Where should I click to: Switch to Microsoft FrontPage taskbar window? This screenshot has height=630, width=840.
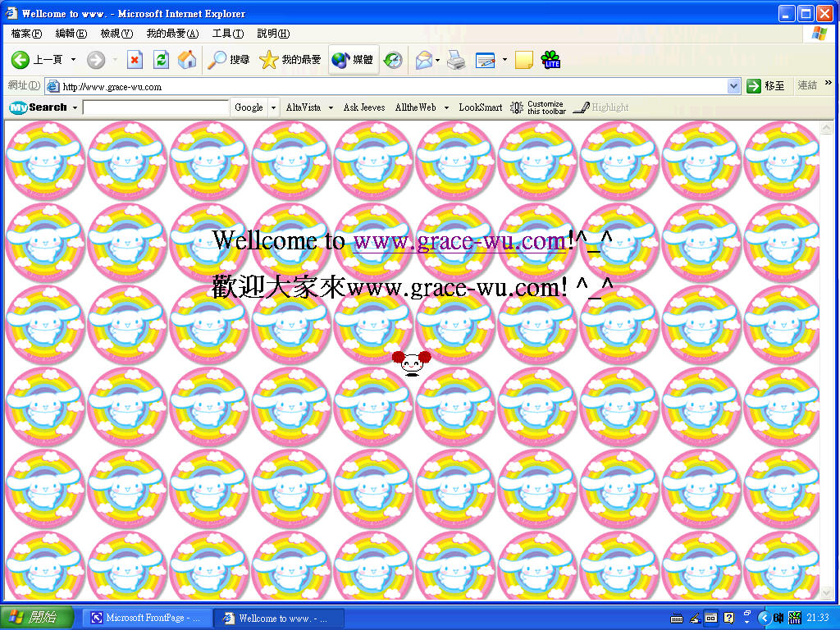(x=148, y=619)
